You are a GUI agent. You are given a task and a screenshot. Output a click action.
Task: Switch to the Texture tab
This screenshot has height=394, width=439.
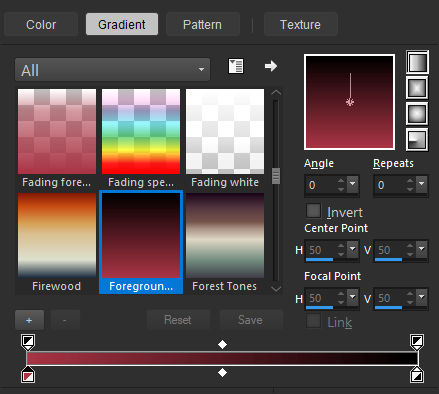300,24
